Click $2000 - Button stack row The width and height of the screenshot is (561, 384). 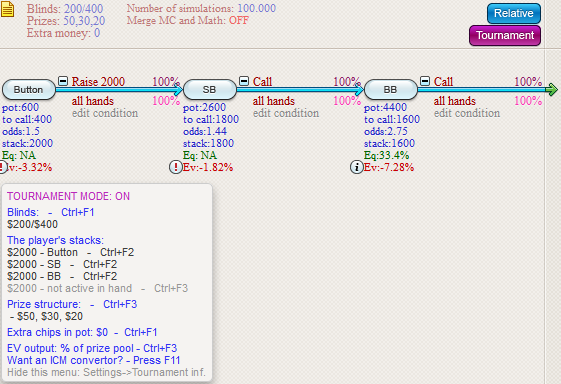70,252
